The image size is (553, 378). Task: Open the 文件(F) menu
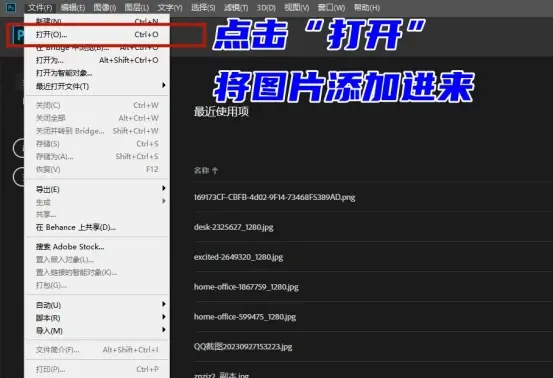pyautogui.click(x=40, y=7)
